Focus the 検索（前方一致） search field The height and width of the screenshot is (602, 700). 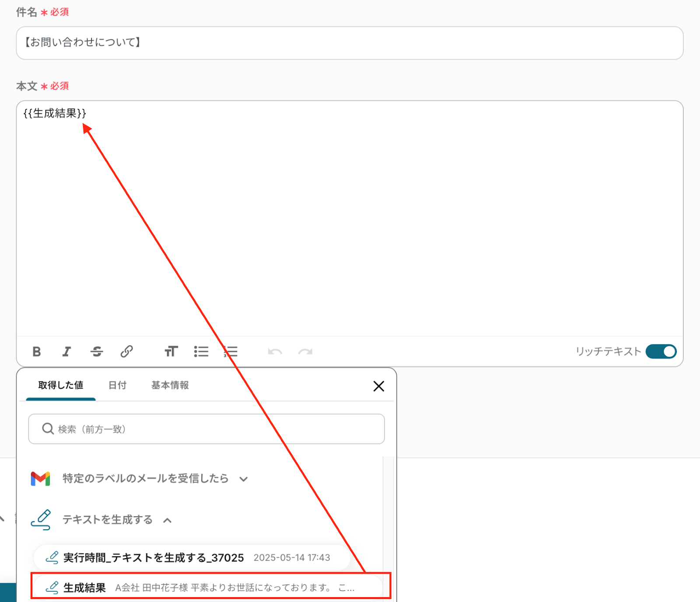[x=206, y=429]
